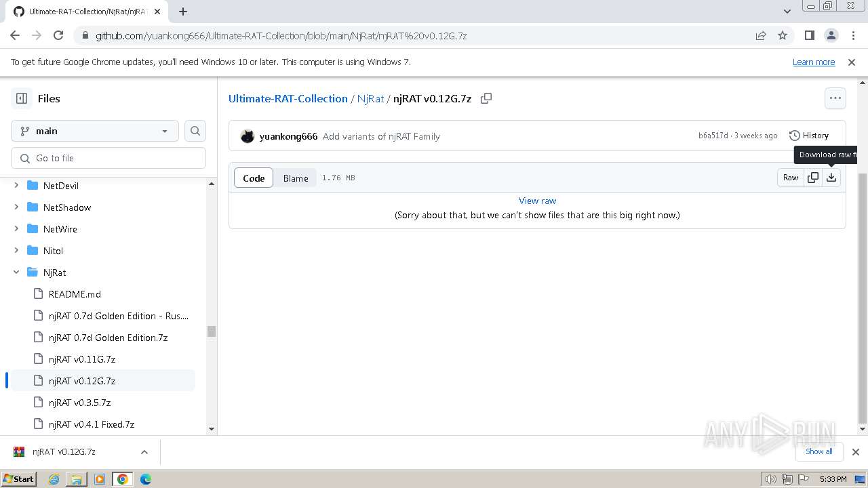This screenshot has height=488, width=868.
Task: Open downloaded njRAT v0.12G.7z file
Action: point(64,452)
